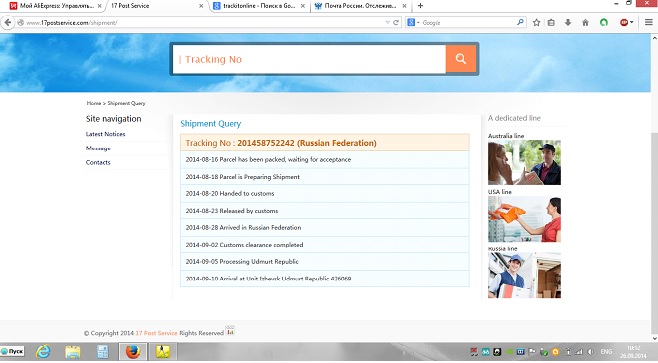Open the bookmarks list icon

pyautogui.click(x=551, y=23)
